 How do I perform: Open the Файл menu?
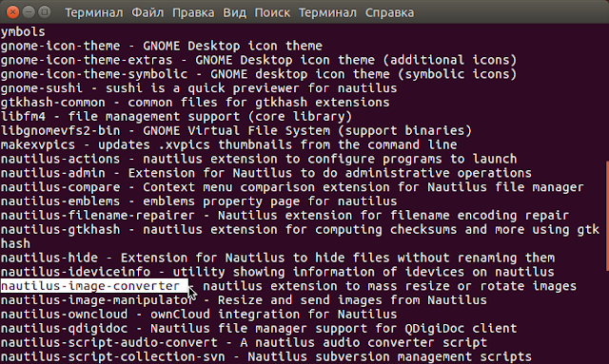[x=147, y=12]
